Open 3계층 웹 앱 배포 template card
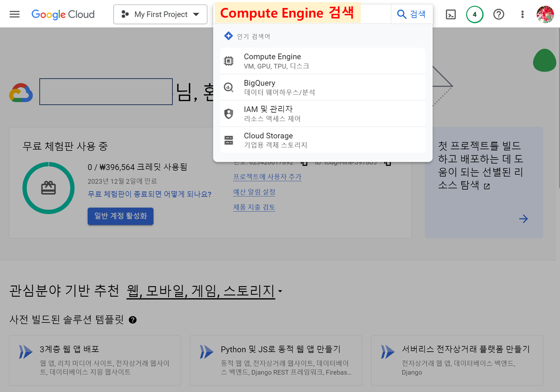The width and height of the screenshot is (560, 392). pyautogui.click(x=95, y=360)
